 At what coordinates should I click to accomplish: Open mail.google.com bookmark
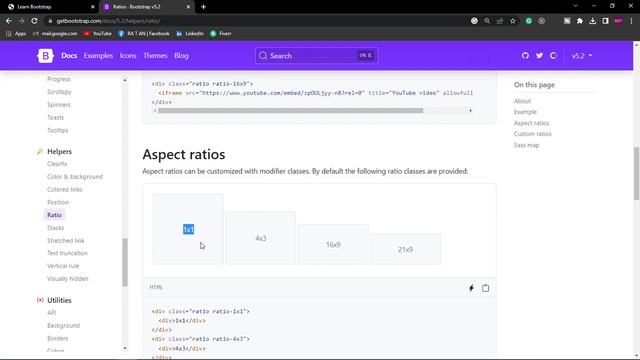[55, 33]
